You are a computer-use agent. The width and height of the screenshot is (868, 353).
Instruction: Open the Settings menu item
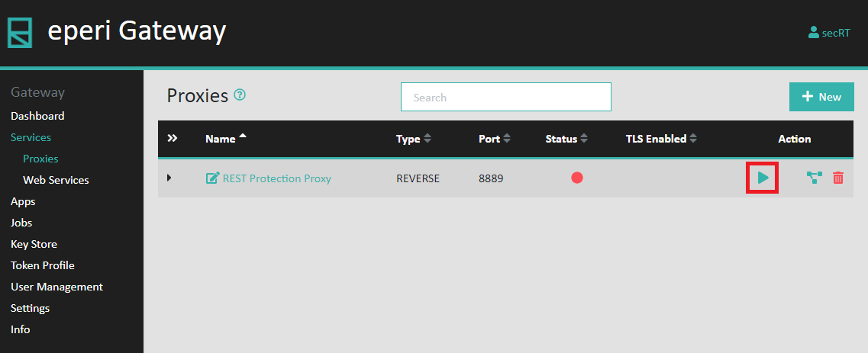tap(30, 308)
